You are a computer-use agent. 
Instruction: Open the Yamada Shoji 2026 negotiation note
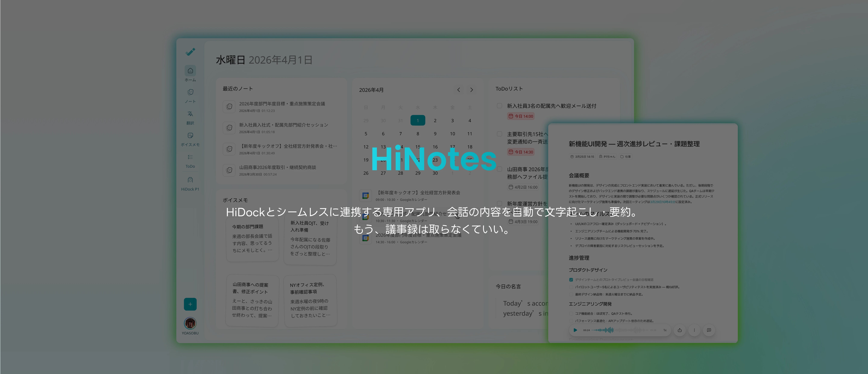pyautogui.click(x=277, y=167)
